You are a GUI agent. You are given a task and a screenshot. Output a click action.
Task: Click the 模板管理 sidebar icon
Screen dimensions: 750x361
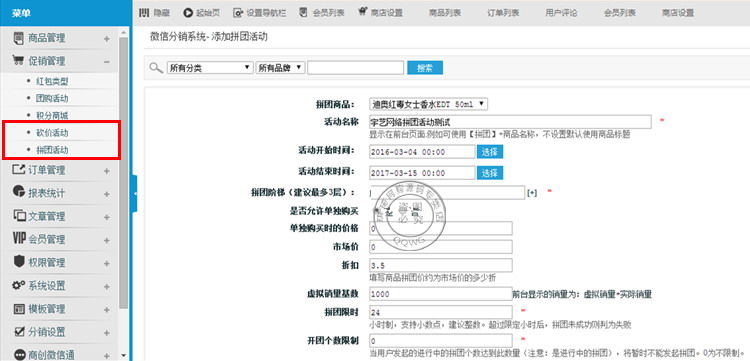coord(18,308)
